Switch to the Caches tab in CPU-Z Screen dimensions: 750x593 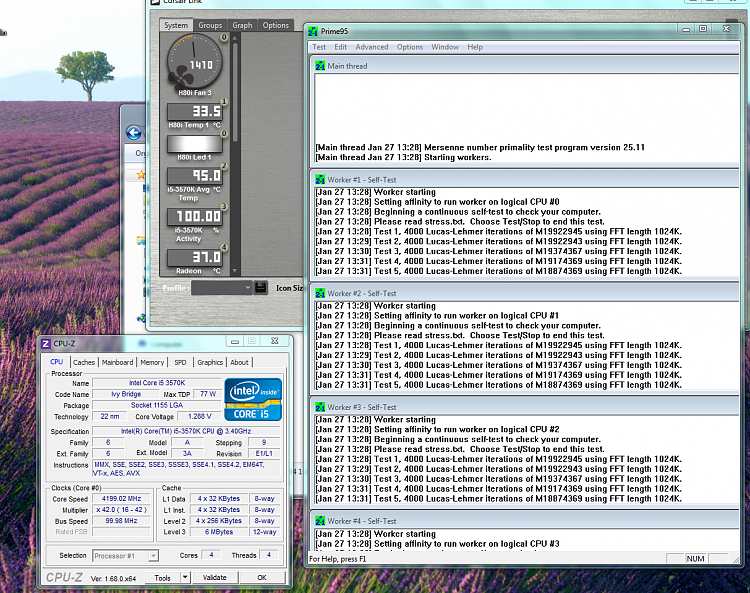[x=84, y=362]
